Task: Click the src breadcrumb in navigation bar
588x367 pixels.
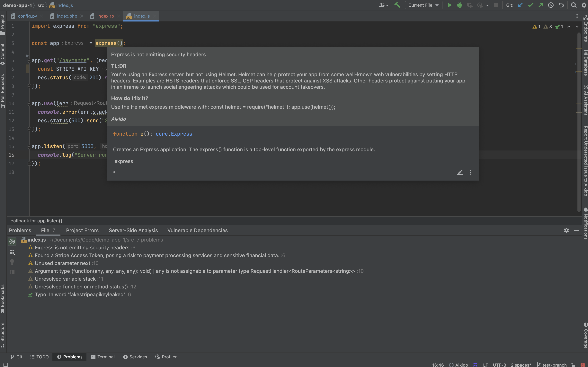Action: click(x=41, y=5)
